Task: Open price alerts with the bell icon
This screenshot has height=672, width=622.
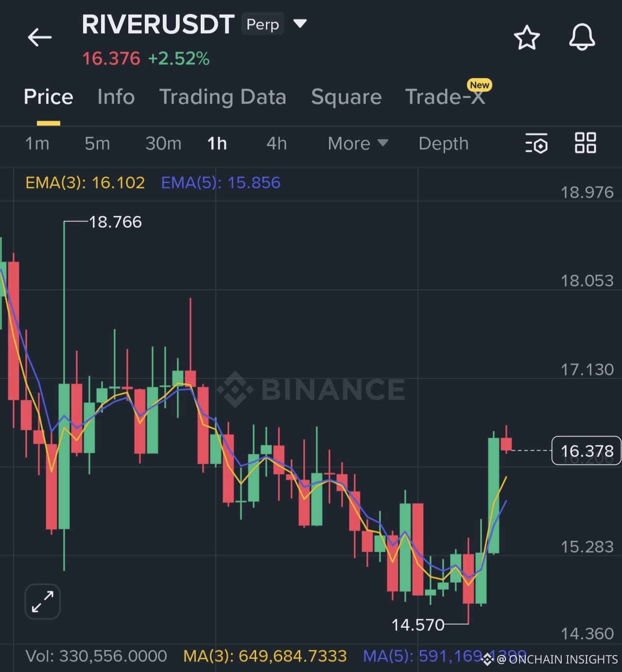Action: click(582, 37)
